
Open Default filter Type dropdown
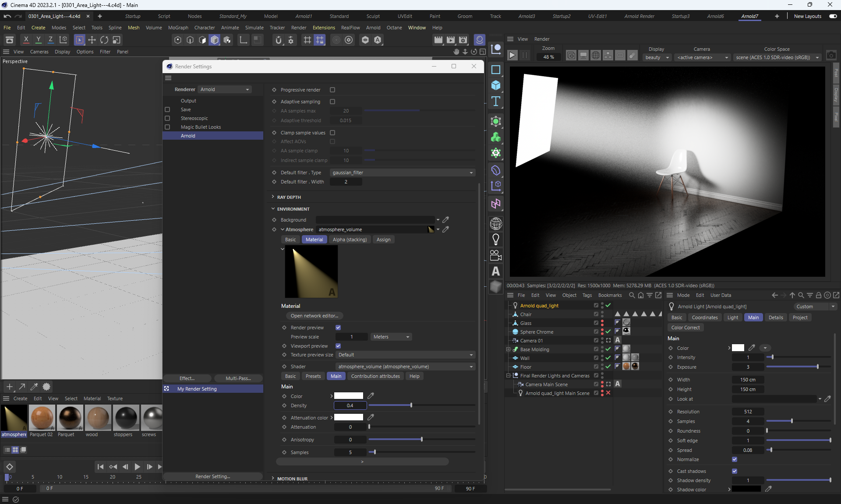coord(402,173)
